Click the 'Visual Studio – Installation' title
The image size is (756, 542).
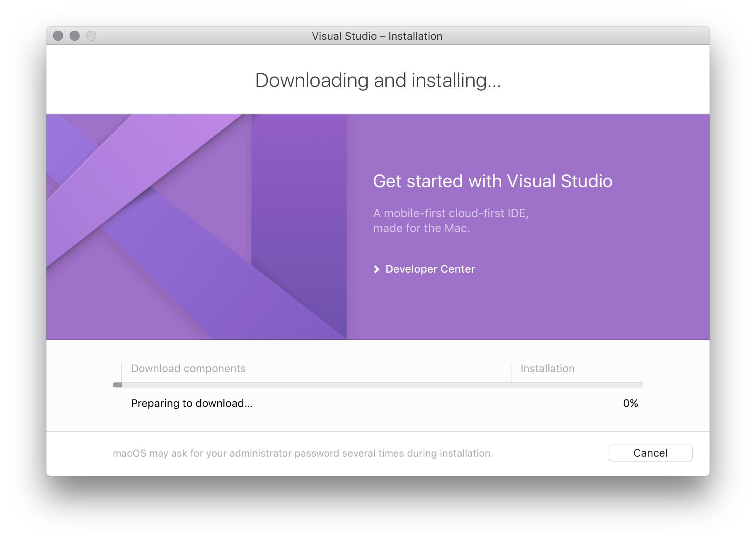[x=377, y=36]
